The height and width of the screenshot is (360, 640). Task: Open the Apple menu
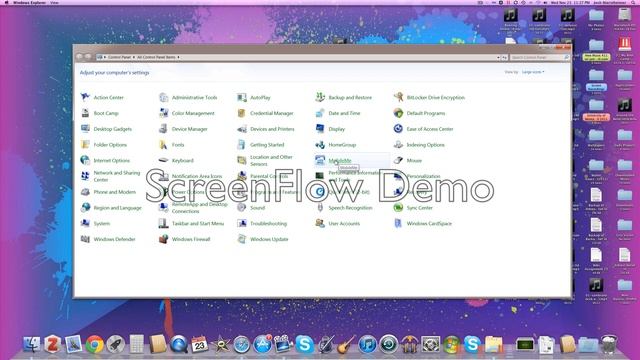click(6, 2)
